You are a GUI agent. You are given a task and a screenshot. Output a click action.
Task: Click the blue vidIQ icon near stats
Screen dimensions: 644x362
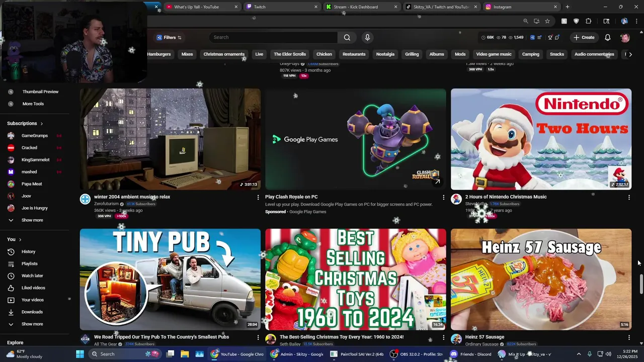pyautogui.click(x=532, y=37)
